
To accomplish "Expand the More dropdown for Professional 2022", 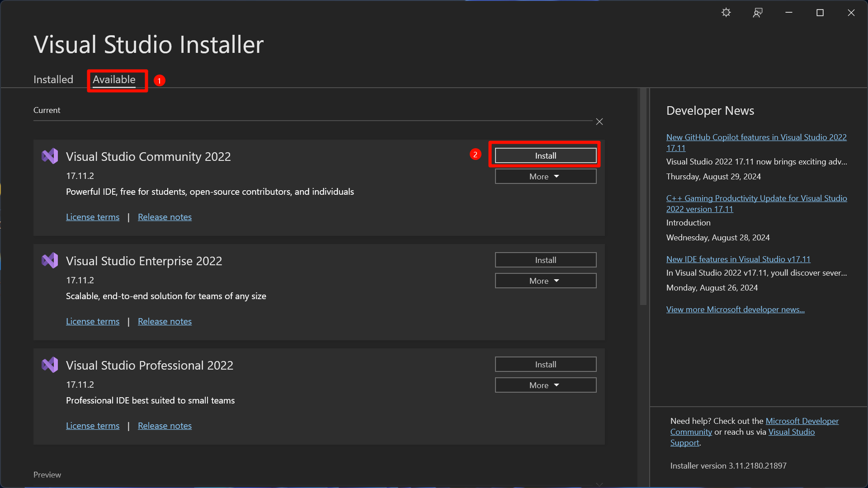I will click(546, 385).
